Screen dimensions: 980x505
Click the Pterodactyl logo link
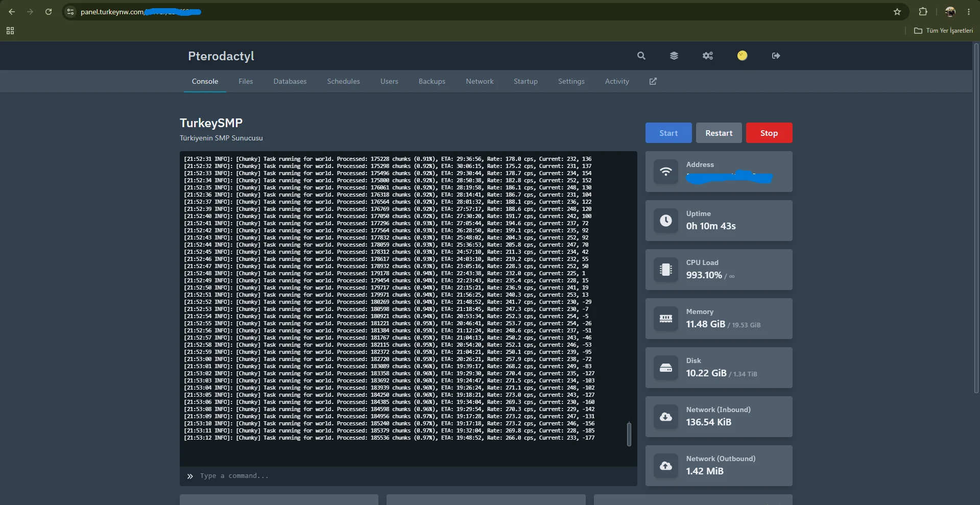coord(221,56)
